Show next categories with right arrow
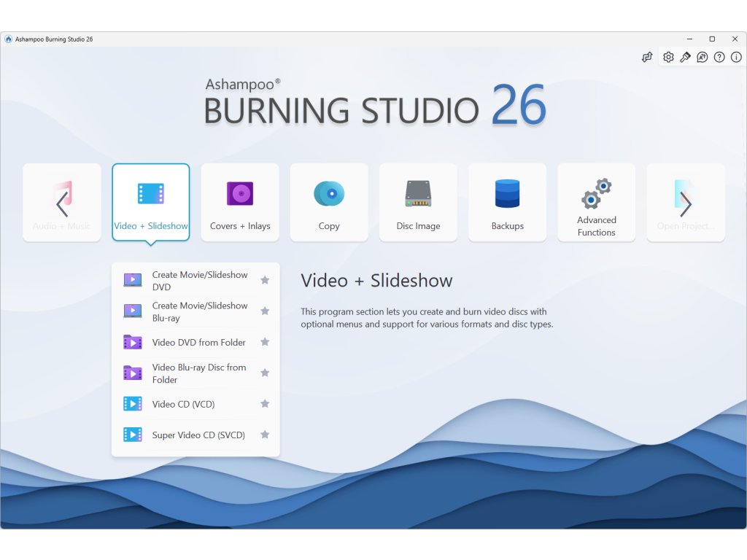The height and width of the screenshot is (560, 747). (x=686, y=204)
